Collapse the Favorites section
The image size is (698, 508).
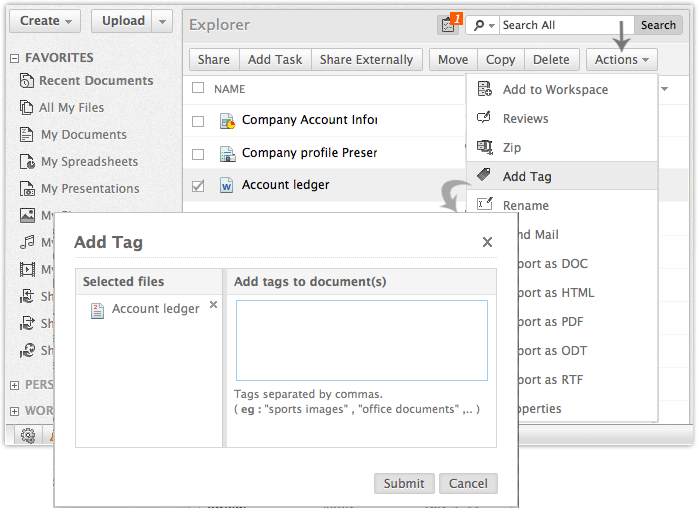tap(15, 58)
